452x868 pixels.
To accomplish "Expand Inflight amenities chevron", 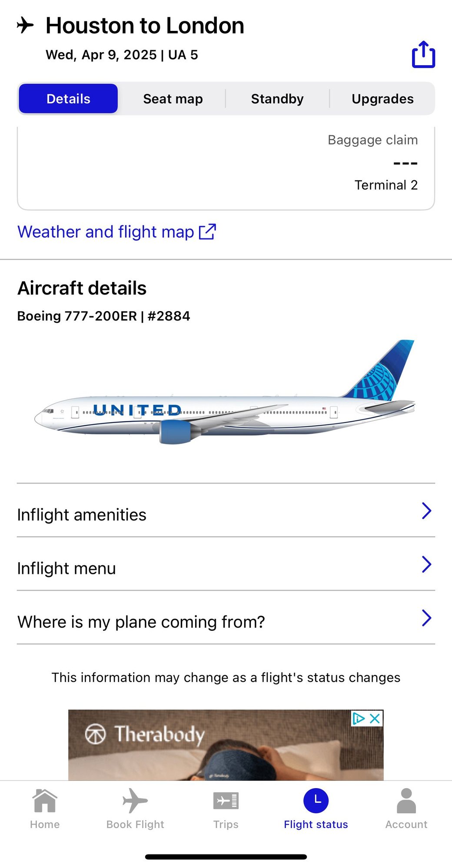I will tap(426, 511).
